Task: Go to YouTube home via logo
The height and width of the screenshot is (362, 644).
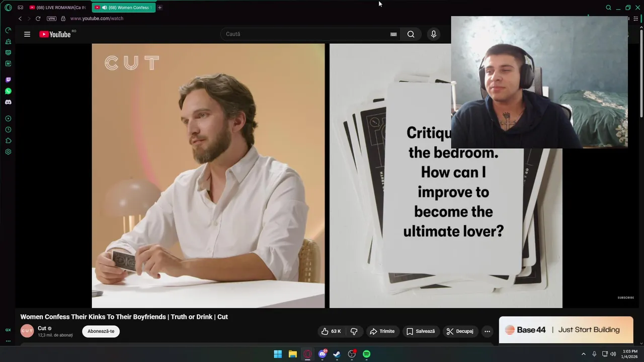Action: [55, 34]
